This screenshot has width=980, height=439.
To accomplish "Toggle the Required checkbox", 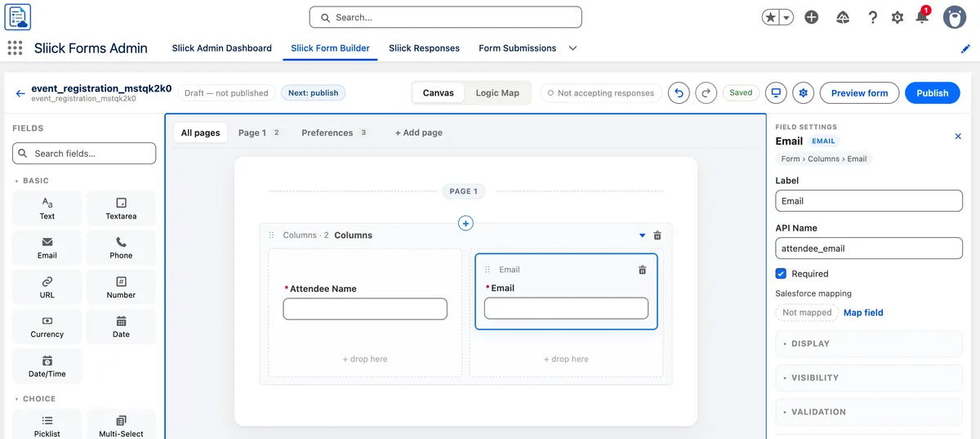I will click(x=781, y=274).
